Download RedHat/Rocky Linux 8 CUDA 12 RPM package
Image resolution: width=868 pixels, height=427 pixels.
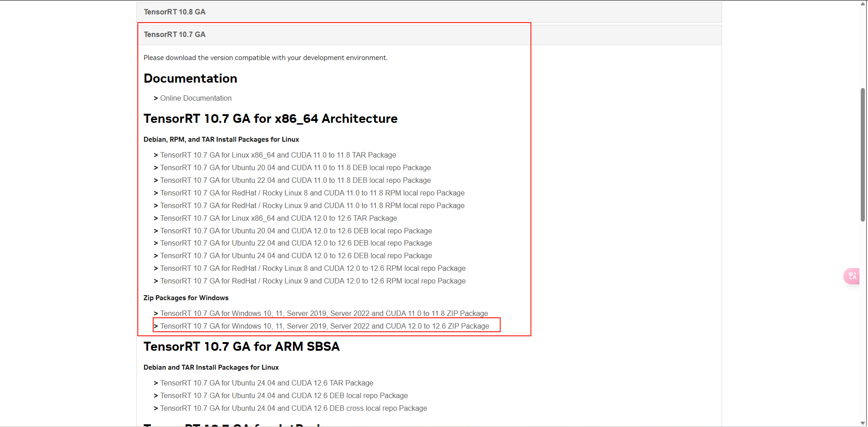313,268
